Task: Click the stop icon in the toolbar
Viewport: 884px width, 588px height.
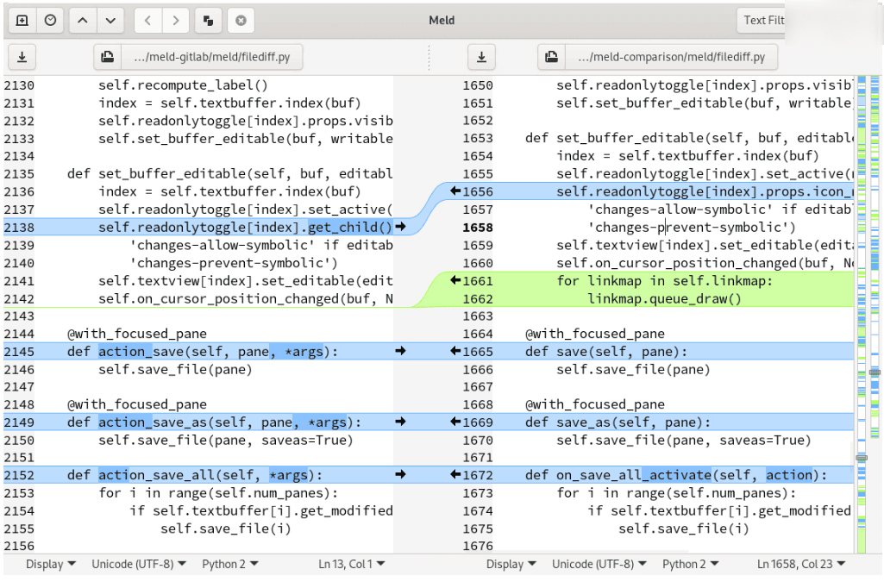Action: (241, 21)
